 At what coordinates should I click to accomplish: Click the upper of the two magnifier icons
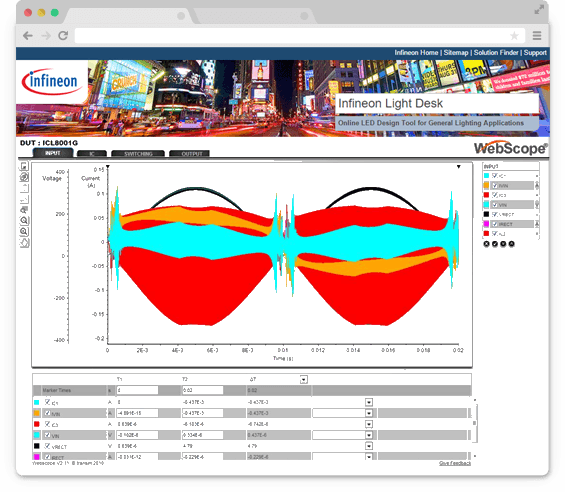pos(24,221)
